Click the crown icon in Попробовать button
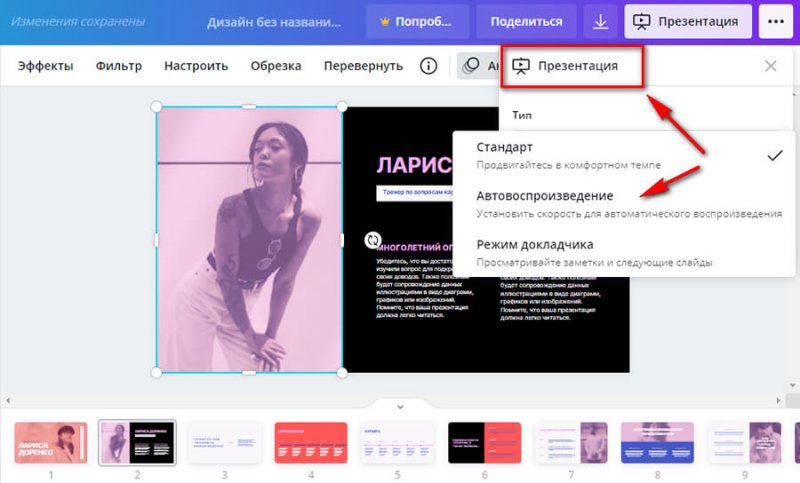This screenshot has height=483, width=800. 385,21
